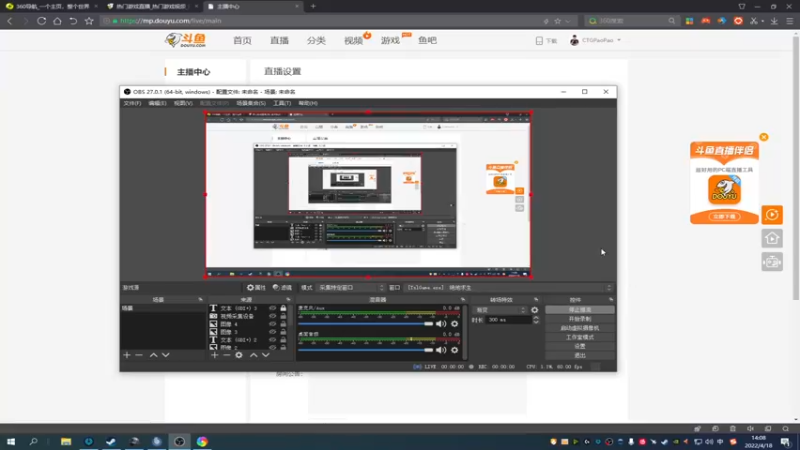The width and height of the screenshot is (800, 450).
Task: Click the orange play button on right sidebar
Action: (772, 215)
